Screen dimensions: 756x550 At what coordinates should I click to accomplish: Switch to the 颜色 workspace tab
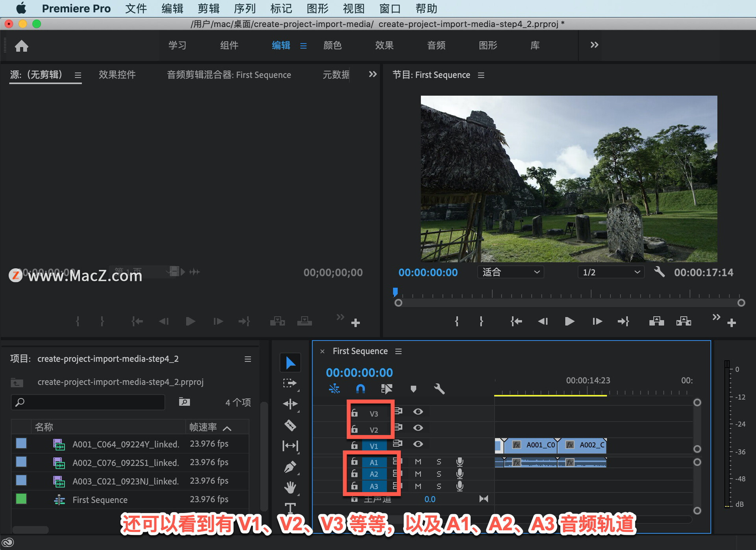332,45
